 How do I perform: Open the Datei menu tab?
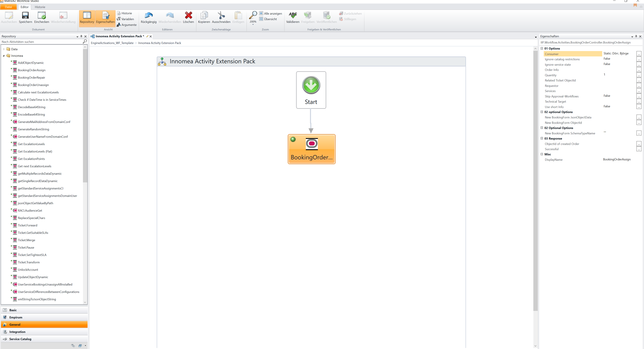pyautogui.click(x=8, y=7)
